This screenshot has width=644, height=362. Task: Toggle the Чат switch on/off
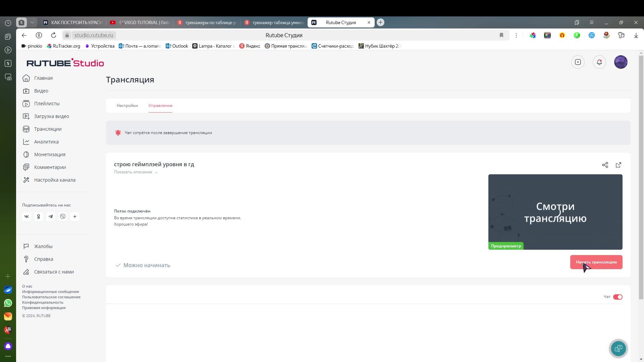click(618, 296)
